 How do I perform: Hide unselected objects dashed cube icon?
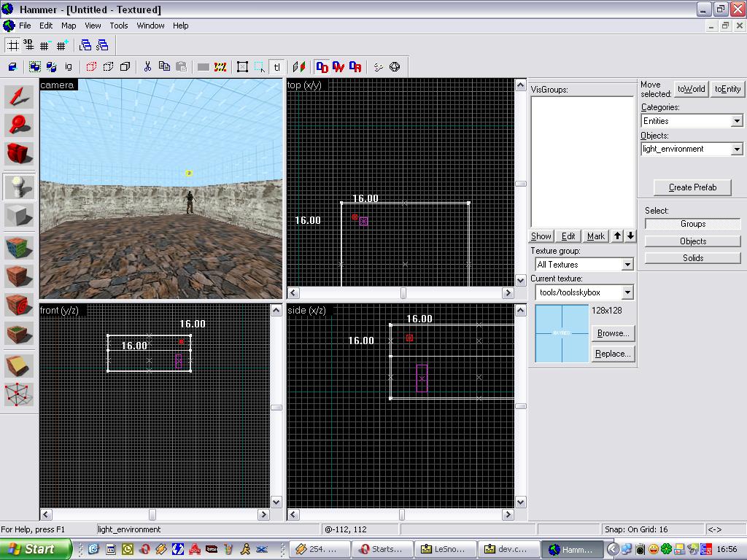108,66
